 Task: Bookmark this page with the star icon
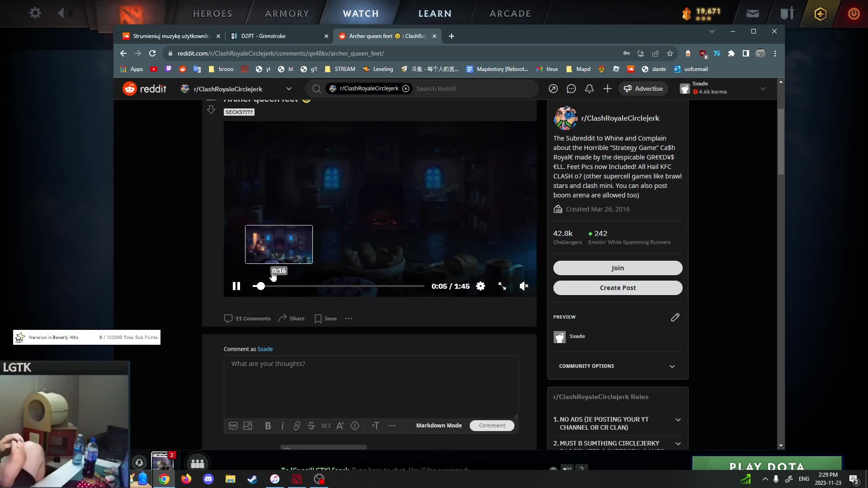(x=670, y=53)
